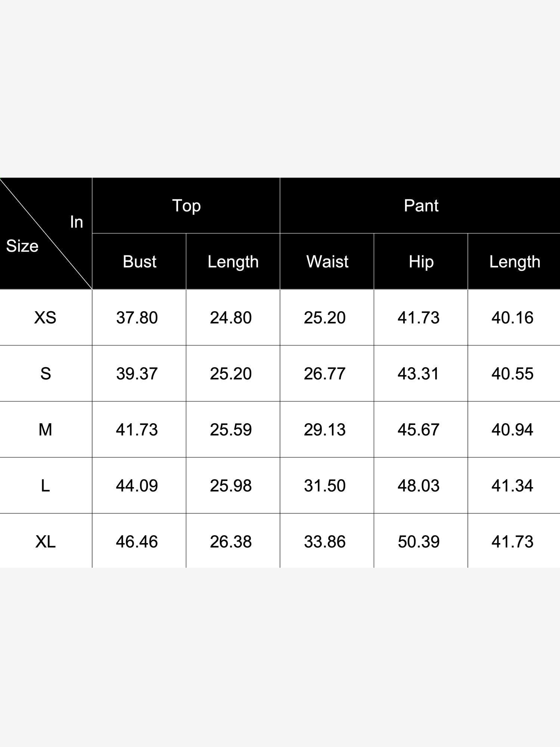Click the M hip value 45.67
Image resolution: width=560 pixels, height=747 pixels.
click(419, 430)
